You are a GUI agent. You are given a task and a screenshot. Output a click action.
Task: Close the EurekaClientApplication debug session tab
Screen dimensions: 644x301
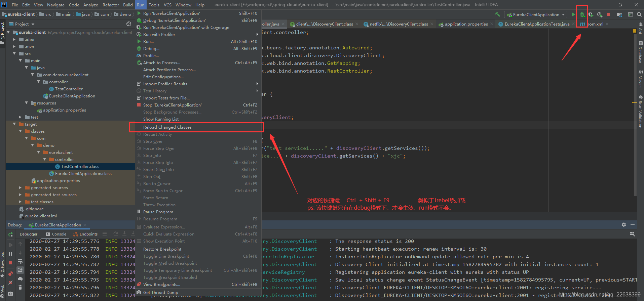point(85,225)
